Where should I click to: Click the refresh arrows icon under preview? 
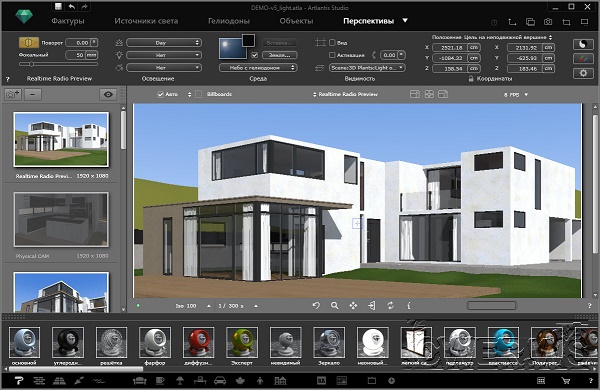coord(390,305)
